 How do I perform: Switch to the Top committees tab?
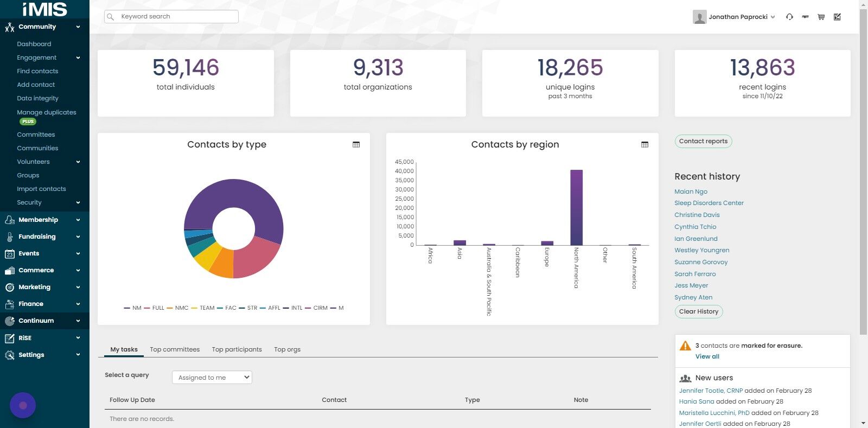(175, 349)
